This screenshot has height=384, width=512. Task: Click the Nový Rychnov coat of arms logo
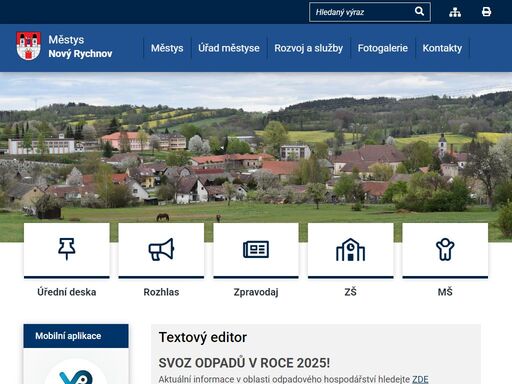pyautogui.click(x=29, y=46)
